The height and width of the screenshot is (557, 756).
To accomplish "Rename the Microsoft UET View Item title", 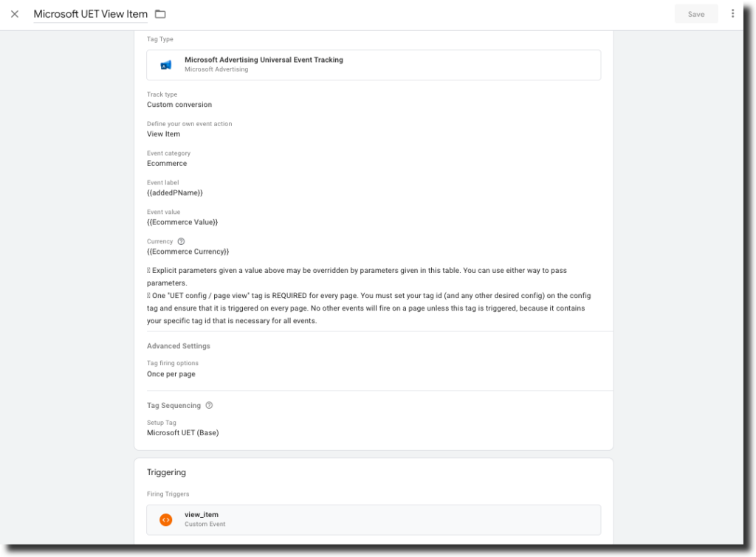I will tap(90, 14).
